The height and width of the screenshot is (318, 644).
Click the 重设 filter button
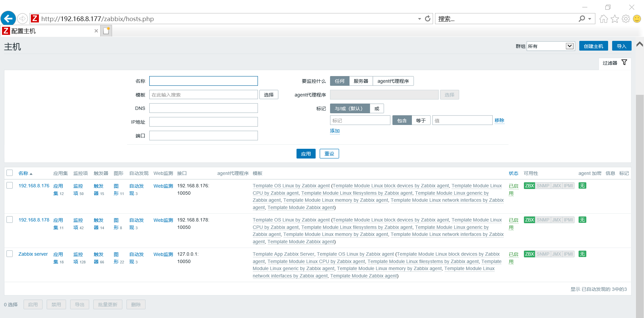pos(329,154)
